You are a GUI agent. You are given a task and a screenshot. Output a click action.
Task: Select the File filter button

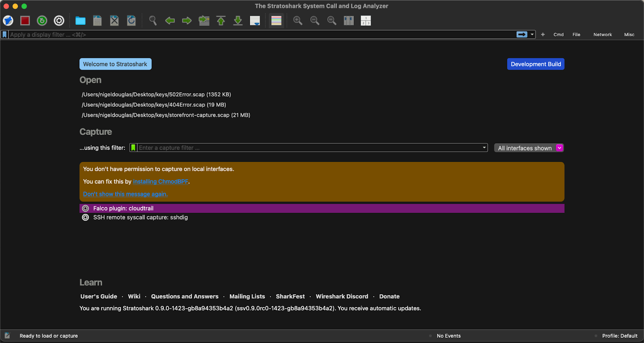coord(576,35)
